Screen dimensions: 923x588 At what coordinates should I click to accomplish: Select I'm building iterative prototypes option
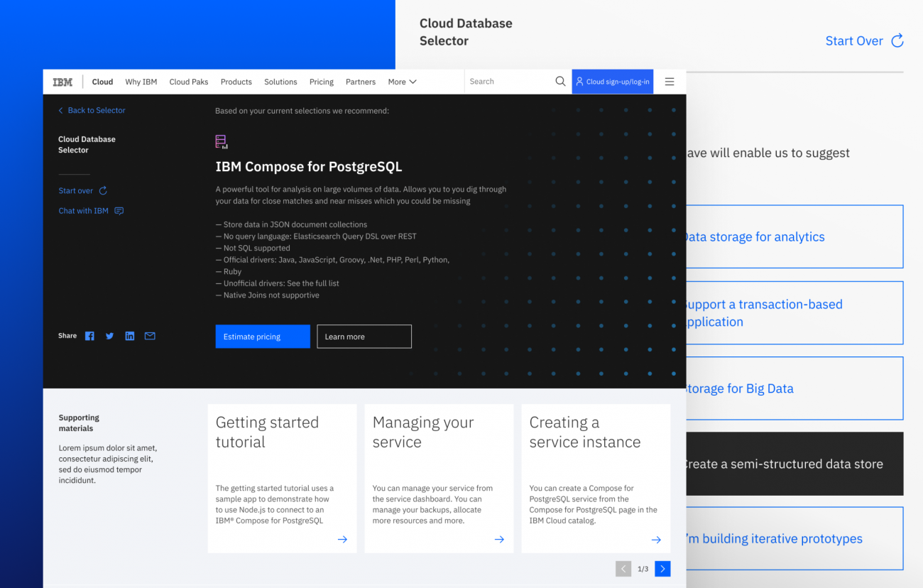tap(794, 538)
